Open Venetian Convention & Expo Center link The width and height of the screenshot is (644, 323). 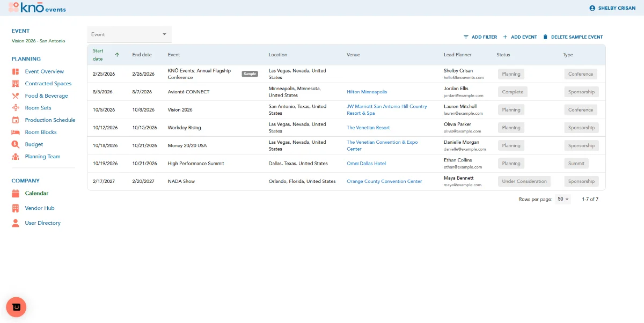point(382,145)
